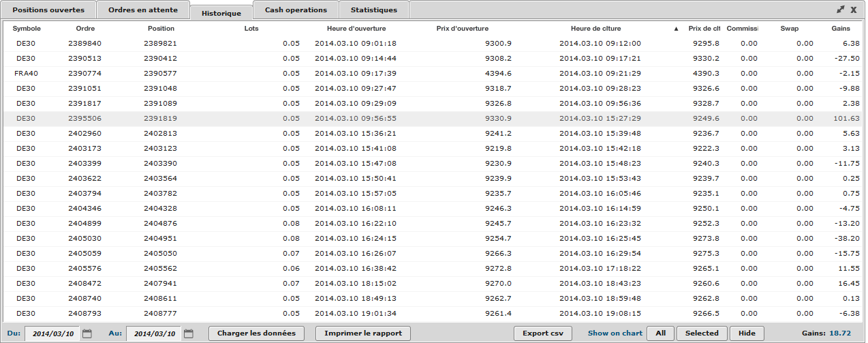Open calendar picker next to Au date
Screen dimensions: 868x343
pyautogui.click(x=189, y=333)
